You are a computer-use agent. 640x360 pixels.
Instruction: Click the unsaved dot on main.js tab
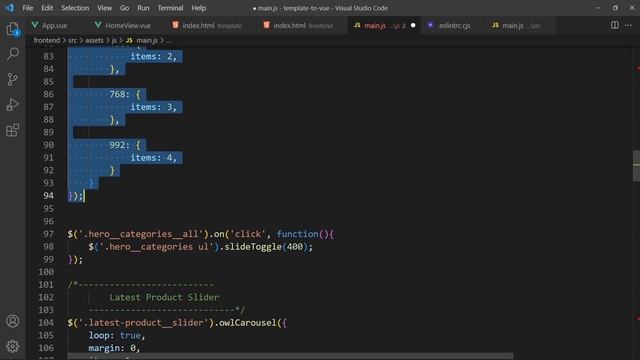413,25
